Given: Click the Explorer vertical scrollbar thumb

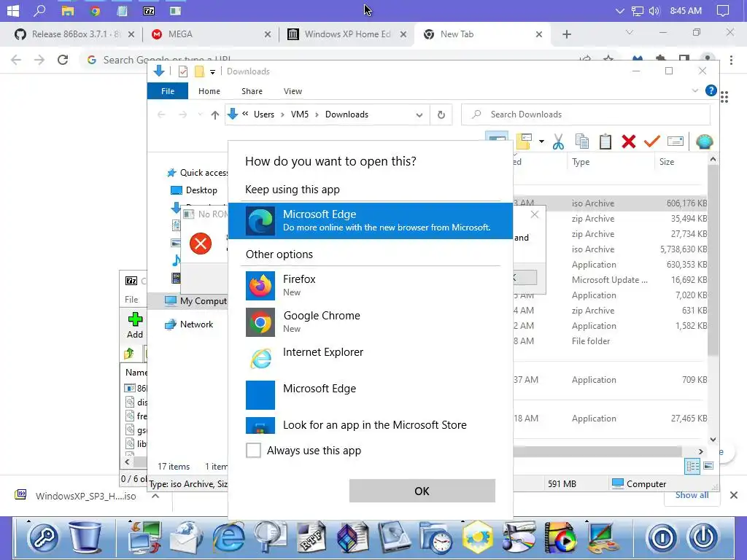Looking at the screenshot, I should [x=713, y=262].
